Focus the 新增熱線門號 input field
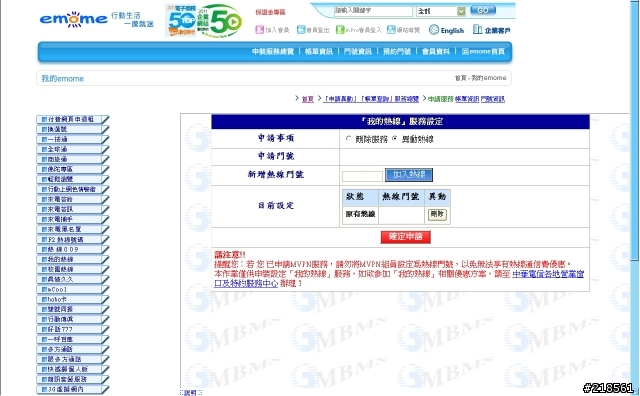 tap(362, 176)
